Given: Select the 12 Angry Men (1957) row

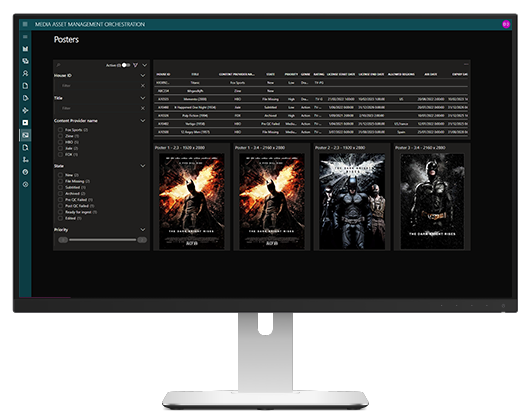Looking at the screenshot, I should point(312,132).
